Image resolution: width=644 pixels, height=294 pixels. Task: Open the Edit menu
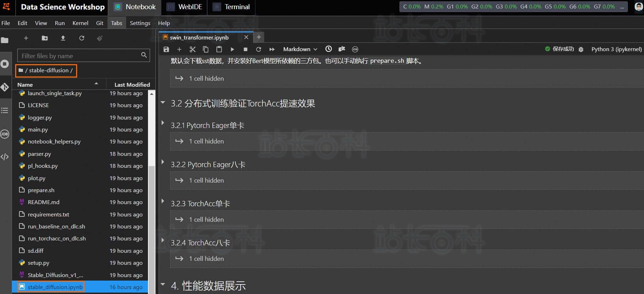point(23,23)
